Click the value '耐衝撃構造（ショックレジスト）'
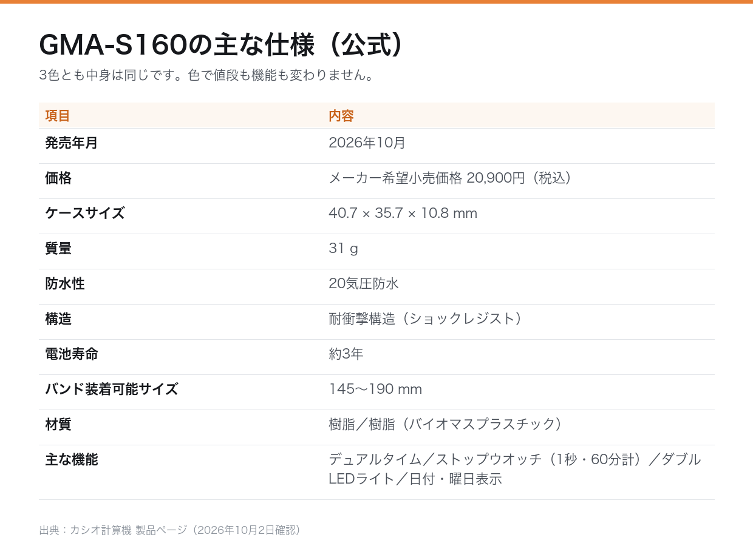The image size is (753, 560). [425, 319]
